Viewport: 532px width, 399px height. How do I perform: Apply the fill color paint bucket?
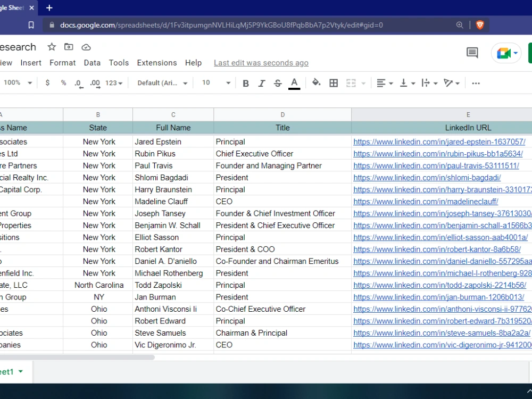pyautogui.click(x=316, y=83)
